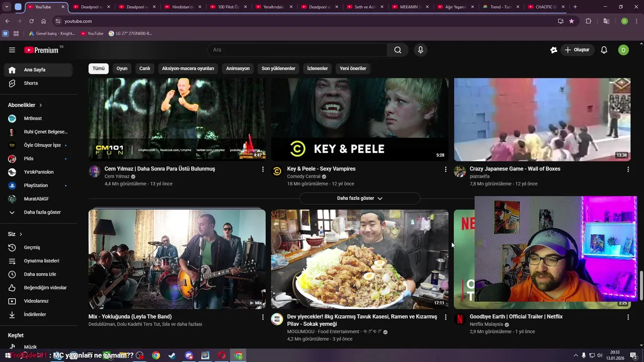
Task: Expand the Siz section chevron
Action: [x=21, y=234]
